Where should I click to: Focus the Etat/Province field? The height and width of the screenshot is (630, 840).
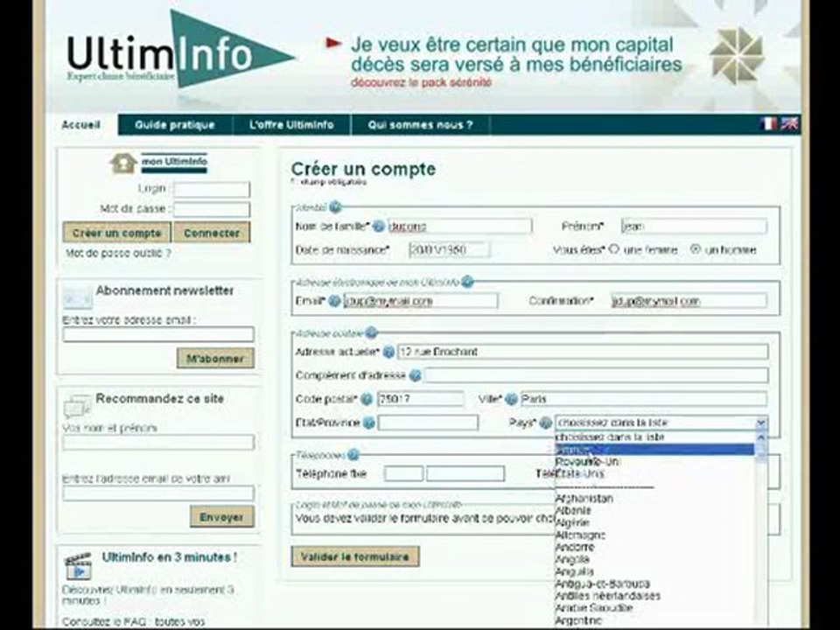coord(428,423)
